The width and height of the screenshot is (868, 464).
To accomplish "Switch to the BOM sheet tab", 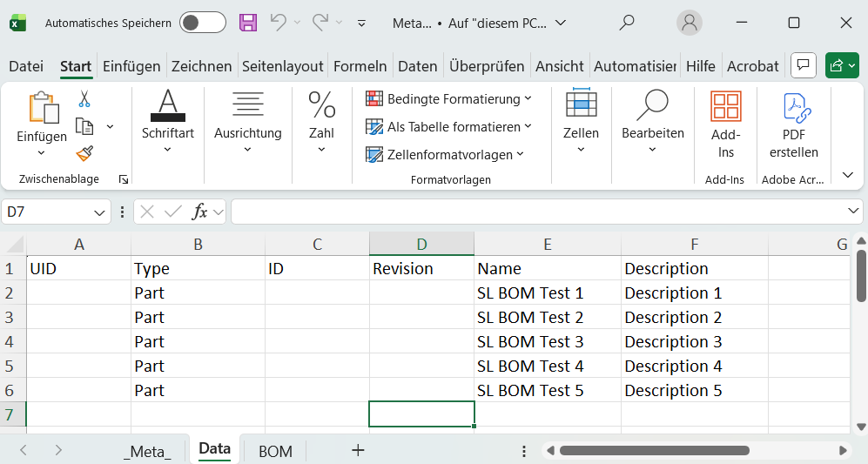I will [x=275, y=451].
